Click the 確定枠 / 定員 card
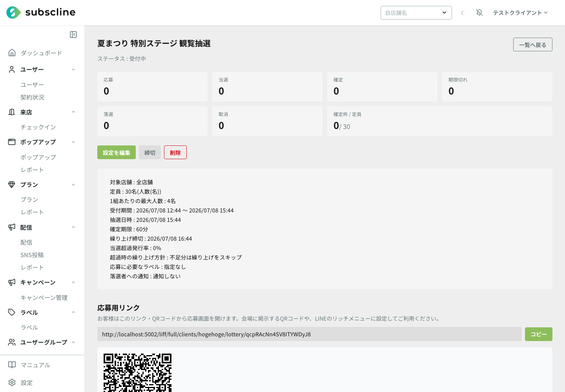This screenshot has height=392, width=565. (440, 121)
